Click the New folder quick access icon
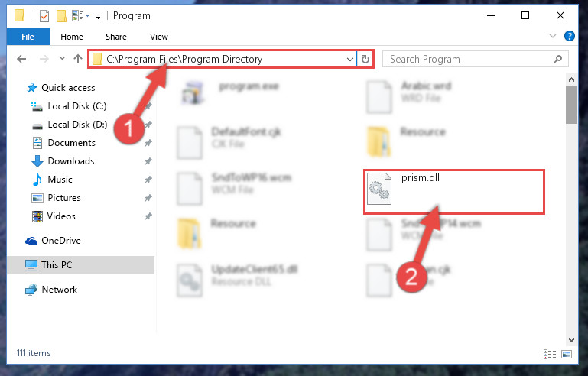Screen dimensions: 588x376 [x=61, y=16]
